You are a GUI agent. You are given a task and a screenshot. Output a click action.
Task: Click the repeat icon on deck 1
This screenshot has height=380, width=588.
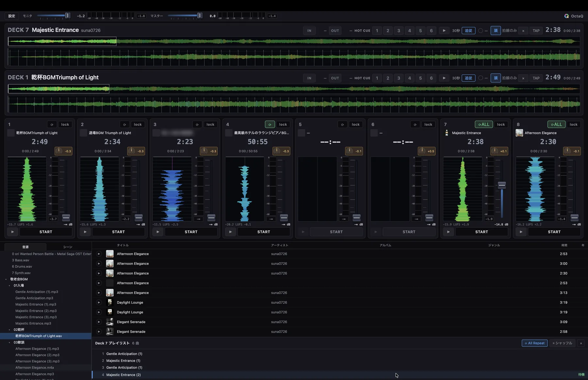52,124
